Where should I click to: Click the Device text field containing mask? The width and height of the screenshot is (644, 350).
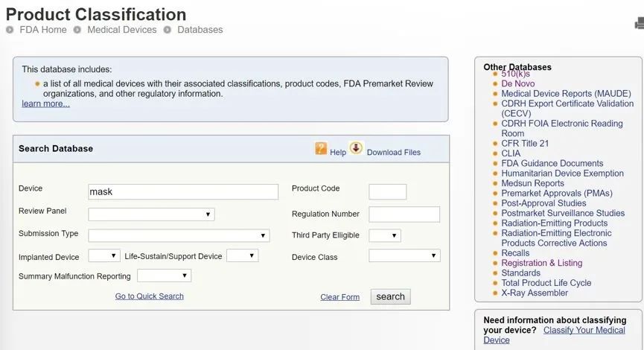point(183,191)
